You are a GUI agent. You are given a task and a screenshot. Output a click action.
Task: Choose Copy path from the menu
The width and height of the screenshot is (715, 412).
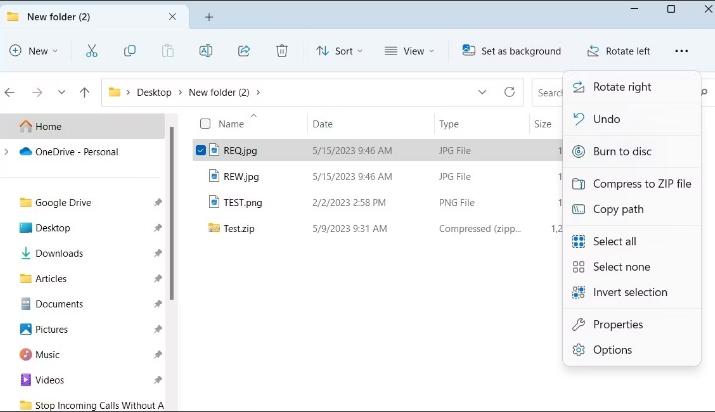632,209
